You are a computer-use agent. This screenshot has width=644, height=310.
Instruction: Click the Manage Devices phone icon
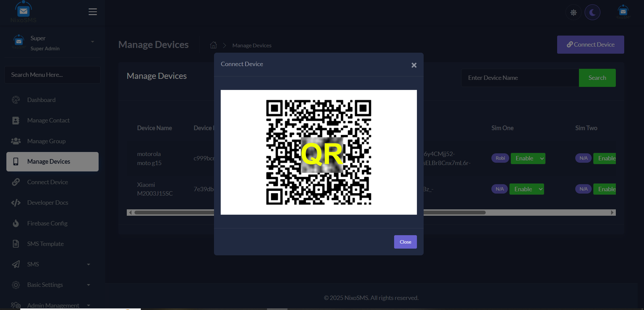[x=16, y=161]
